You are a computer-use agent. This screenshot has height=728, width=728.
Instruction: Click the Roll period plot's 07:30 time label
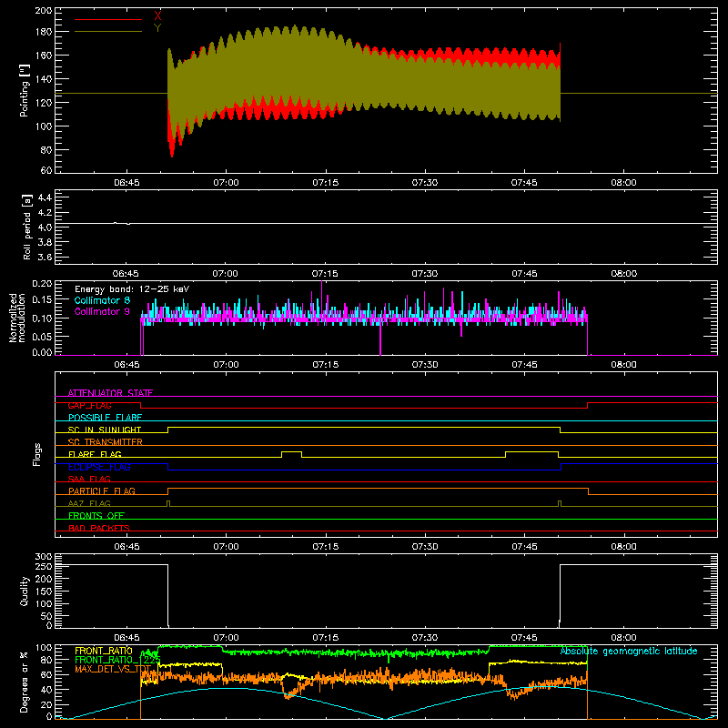[x=424, y=274]
